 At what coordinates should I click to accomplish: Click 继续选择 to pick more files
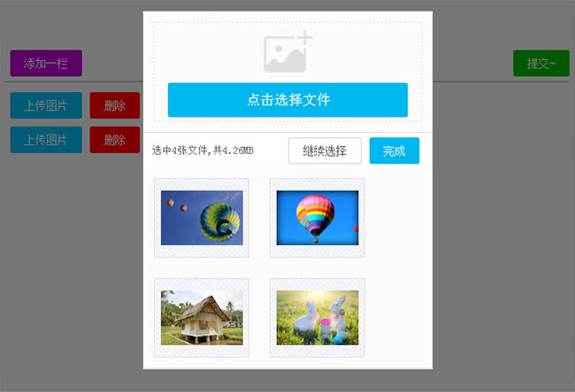tap(325, 151)
